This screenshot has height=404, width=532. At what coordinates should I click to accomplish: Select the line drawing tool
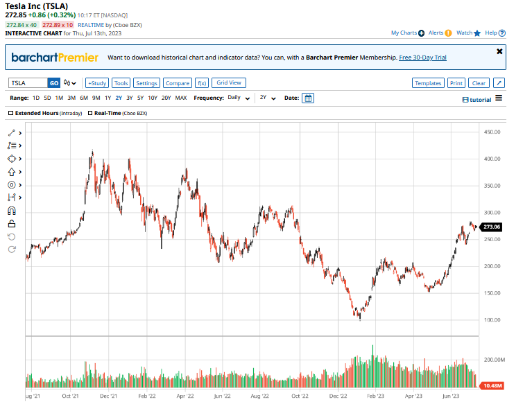click(x=12, y=132)
